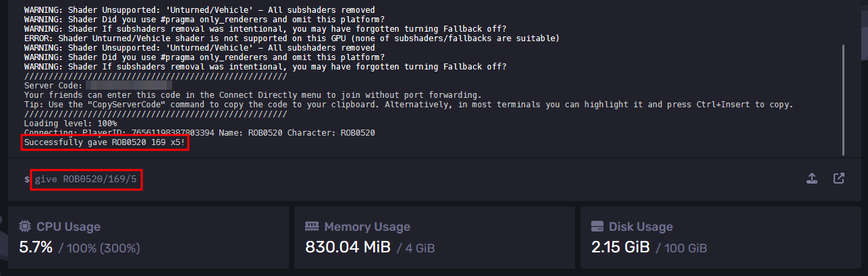Click the dollar sign prompt symbol
Screen dimensions: 868x276
(27, 180)
